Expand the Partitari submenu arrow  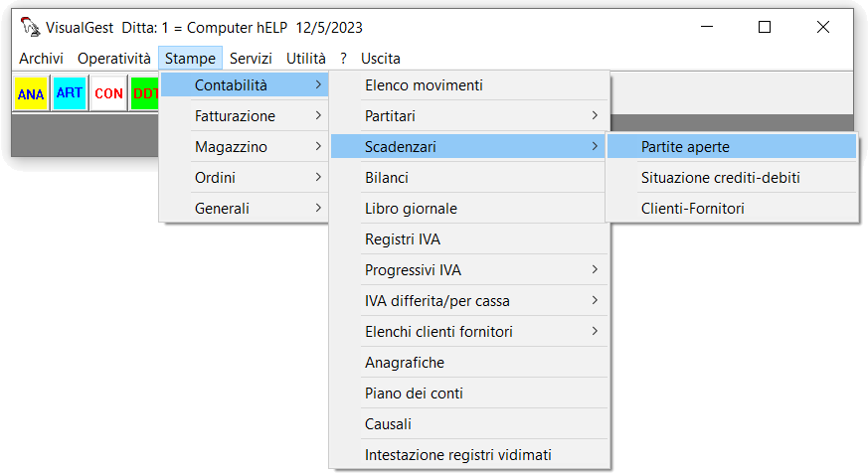coord(595,115)
